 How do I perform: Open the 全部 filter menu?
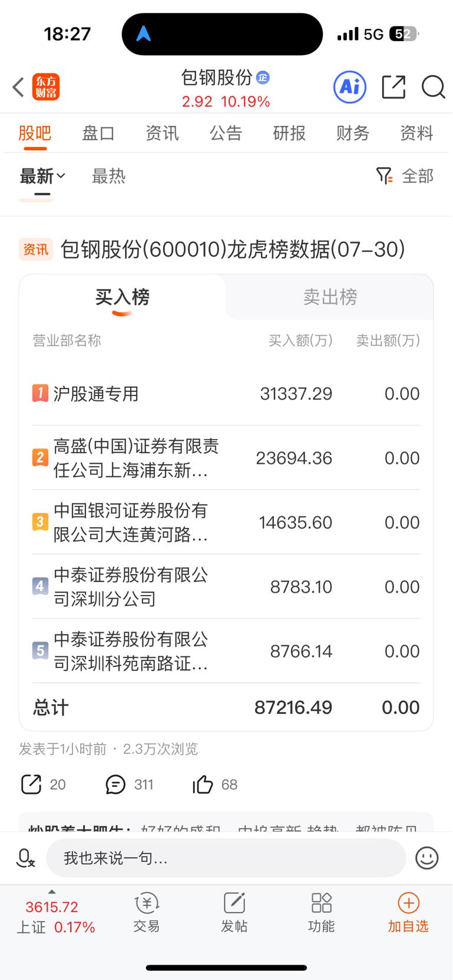pos(405,176)
